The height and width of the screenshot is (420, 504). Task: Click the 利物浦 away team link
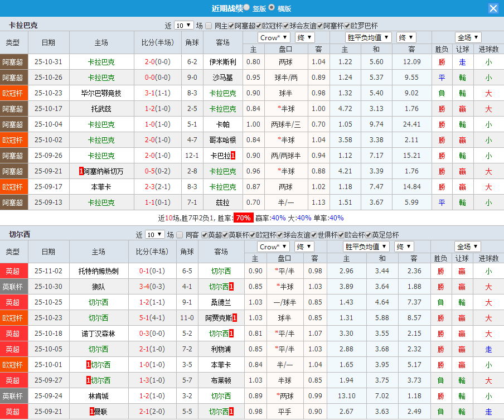point(220,349)
